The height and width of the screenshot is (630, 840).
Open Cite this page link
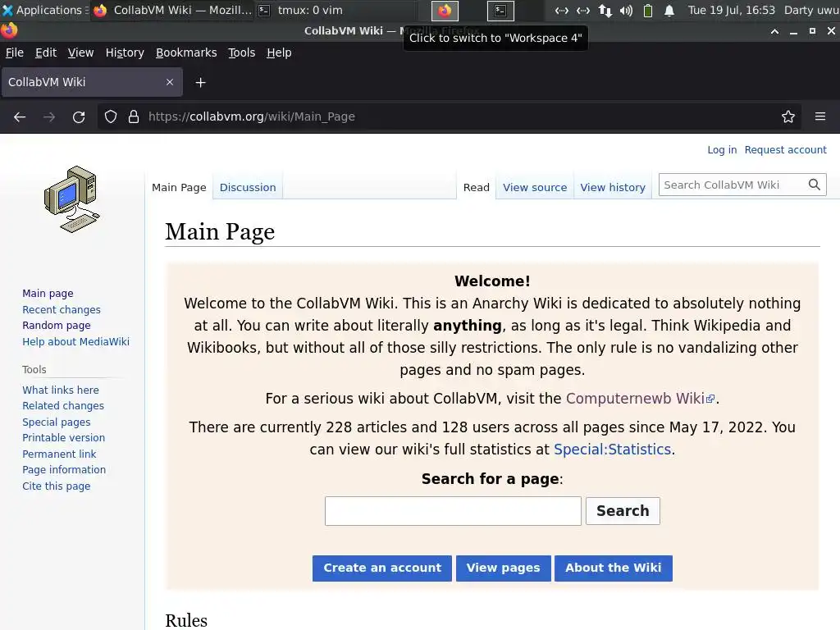point(57,486)
